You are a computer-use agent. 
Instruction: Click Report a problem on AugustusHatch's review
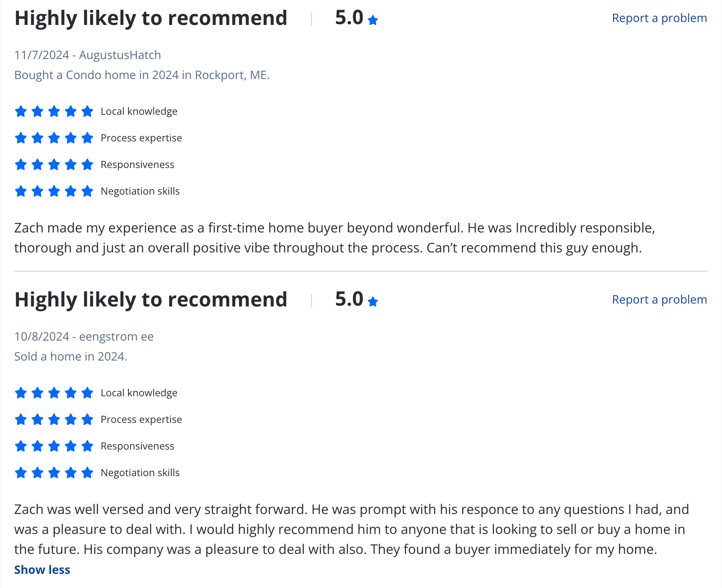click(659, 18)
